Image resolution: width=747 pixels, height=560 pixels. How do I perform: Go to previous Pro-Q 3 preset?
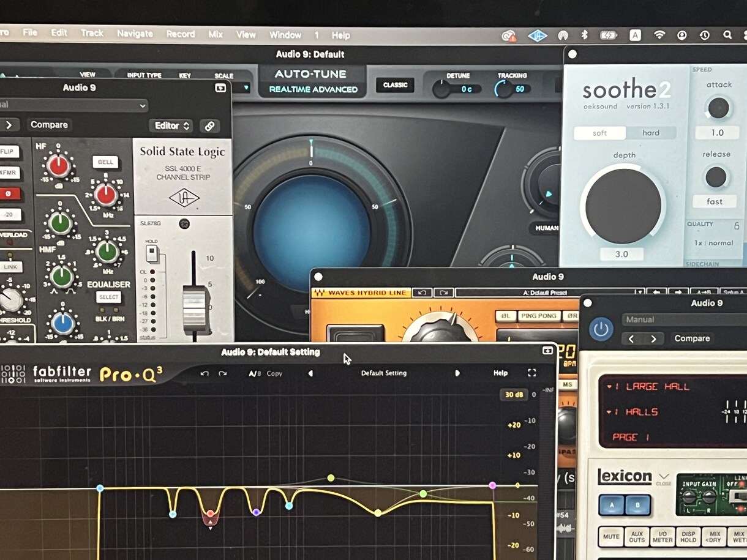(x=310, y=373)
